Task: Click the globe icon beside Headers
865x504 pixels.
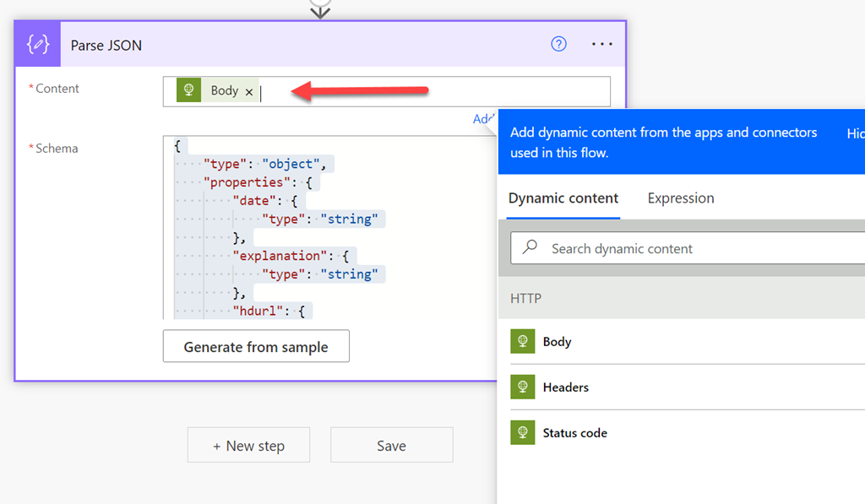Action: [523, 387]
